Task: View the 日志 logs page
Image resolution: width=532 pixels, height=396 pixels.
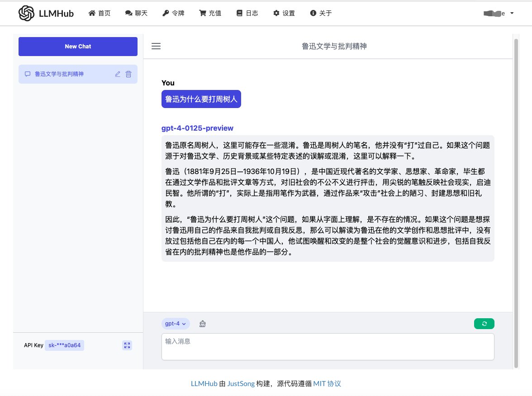Action: click(247, 13)
